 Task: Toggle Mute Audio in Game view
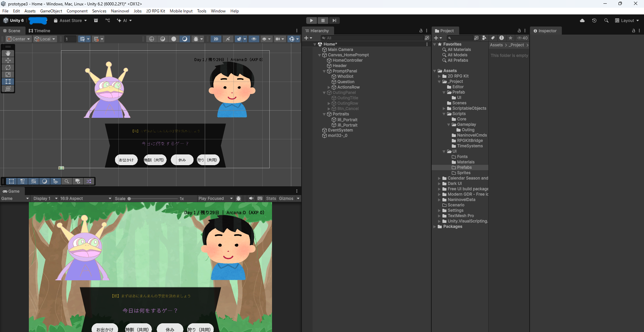pos(251,198)
